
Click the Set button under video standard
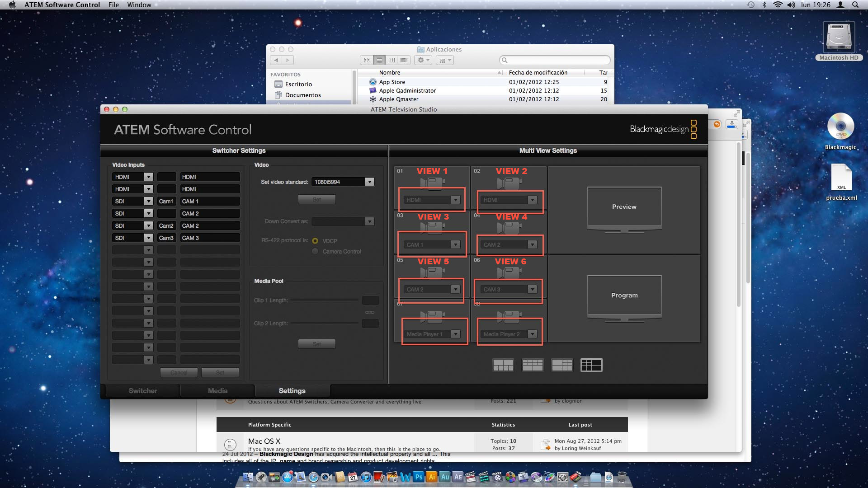(x=317, y=199)
